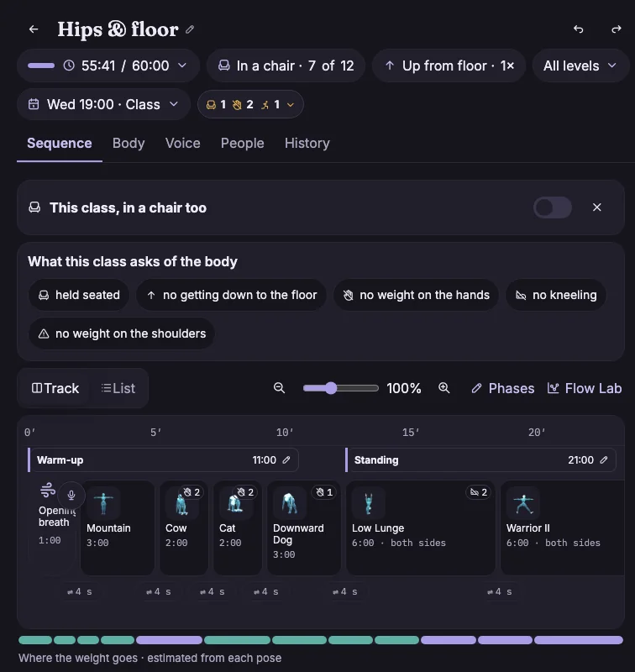Viewport: 635px width, 672px height.
Task: Redo the last change
Action: pos(617,29)
